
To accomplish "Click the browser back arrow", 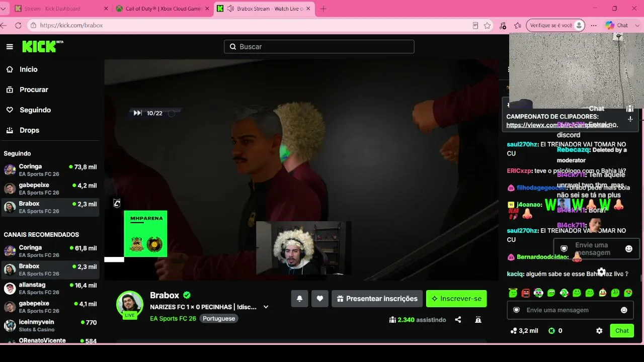I will tap(4, 25).
